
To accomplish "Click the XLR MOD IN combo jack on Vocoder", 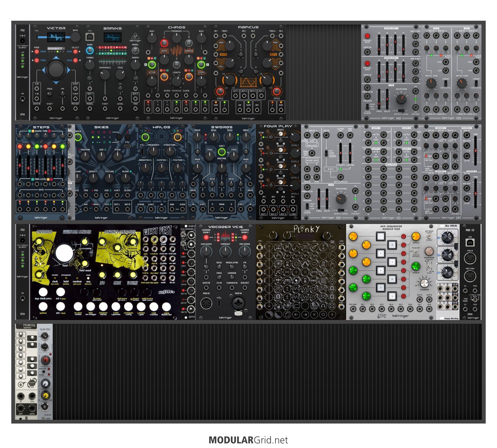I will coord(238,303).
